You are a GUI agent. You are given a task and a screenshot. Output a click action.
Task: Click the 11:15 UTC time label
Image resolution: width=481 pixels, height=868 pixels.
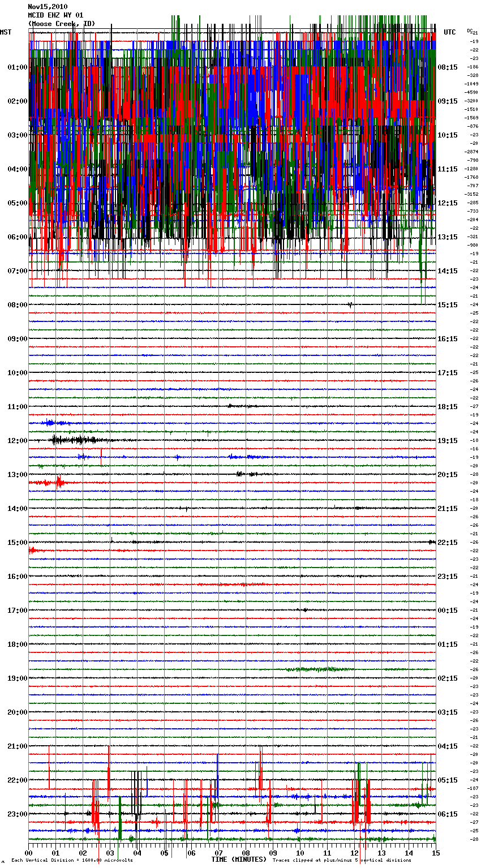pyautogui.click(x=448, y=169)
